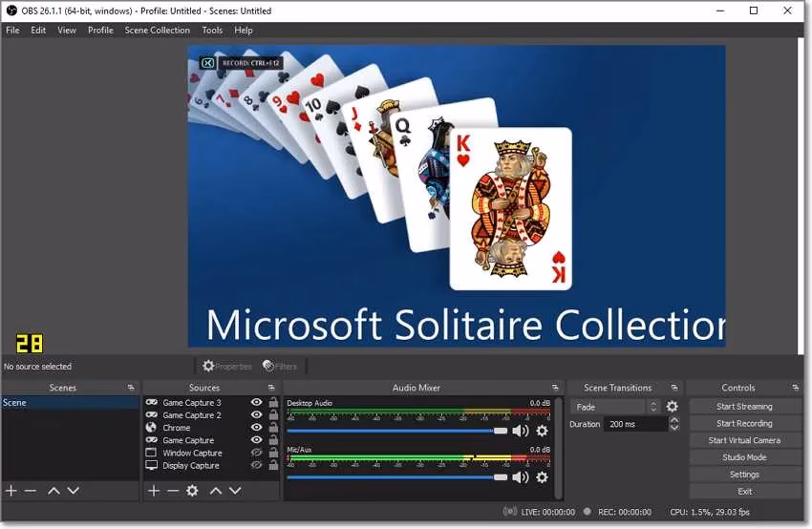The height and width of the screenshot is (529, 812).
Task: Open the Fade transition dropdown
Action: (x=615, y=407)
